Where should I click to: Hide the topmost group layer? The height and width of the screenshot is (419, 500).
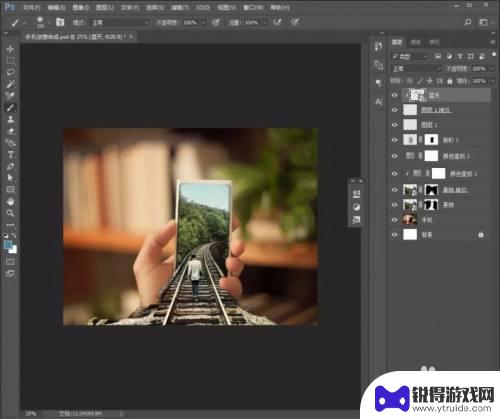(x=395, y=95)
